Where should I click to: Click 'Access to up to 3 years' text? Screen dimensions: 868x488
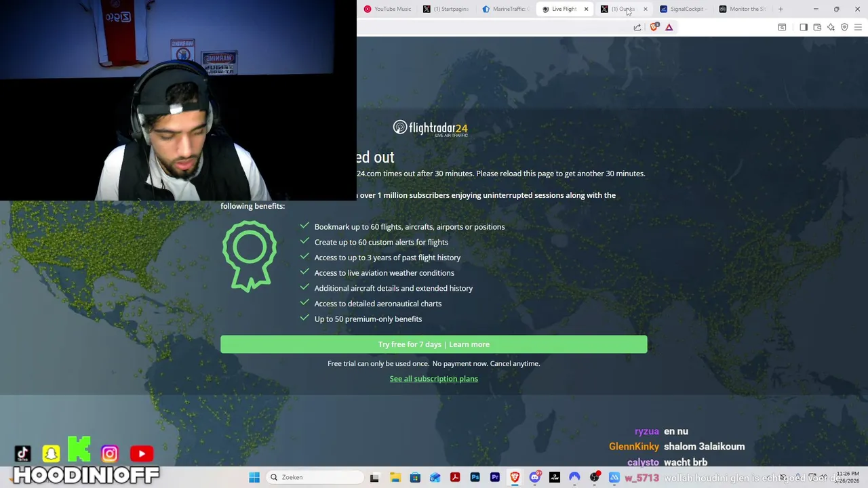click(387, 258)
